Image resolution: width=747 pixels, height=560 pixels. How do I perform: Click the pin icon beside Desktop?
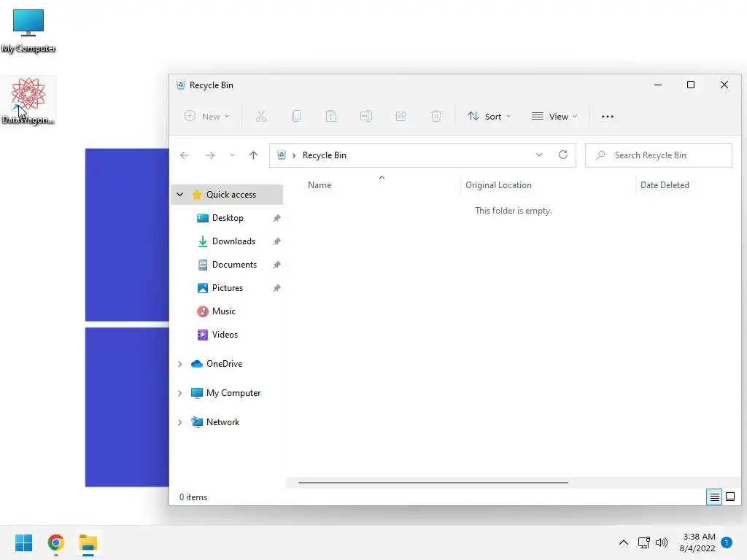[276, 218]
